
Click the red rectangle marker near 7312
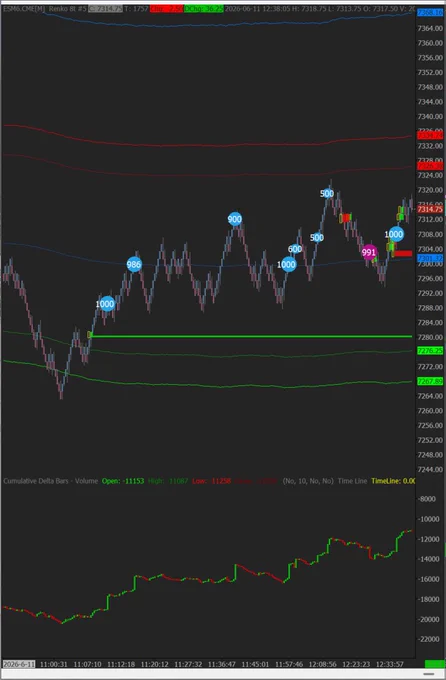click(346, 218)
